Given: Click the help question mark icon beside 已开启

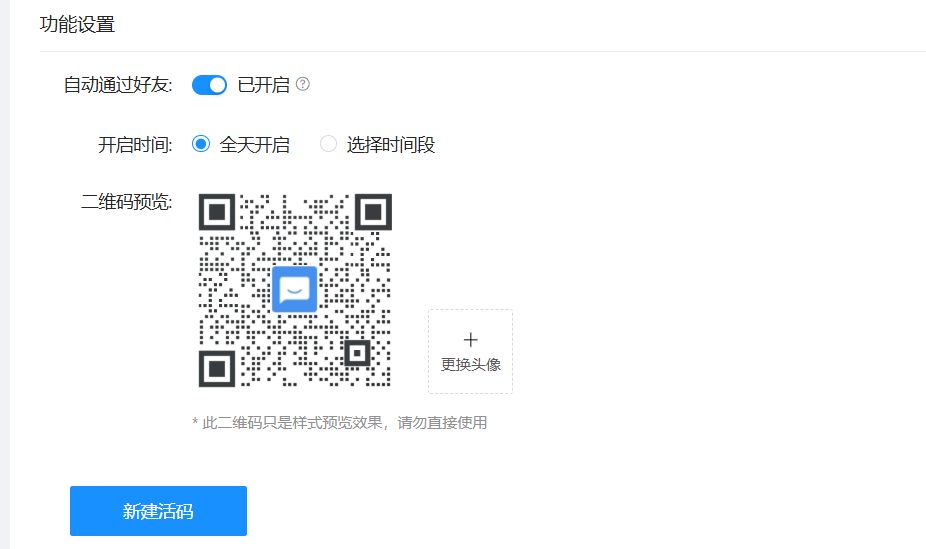Looking at the screenshot, I should [x=302, y=84].
